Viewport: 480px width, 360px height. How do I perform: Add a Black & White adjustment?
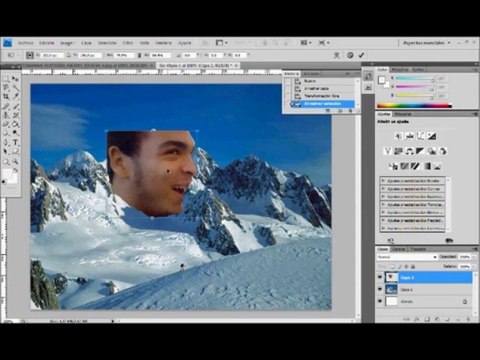click(x=420, y=151)
